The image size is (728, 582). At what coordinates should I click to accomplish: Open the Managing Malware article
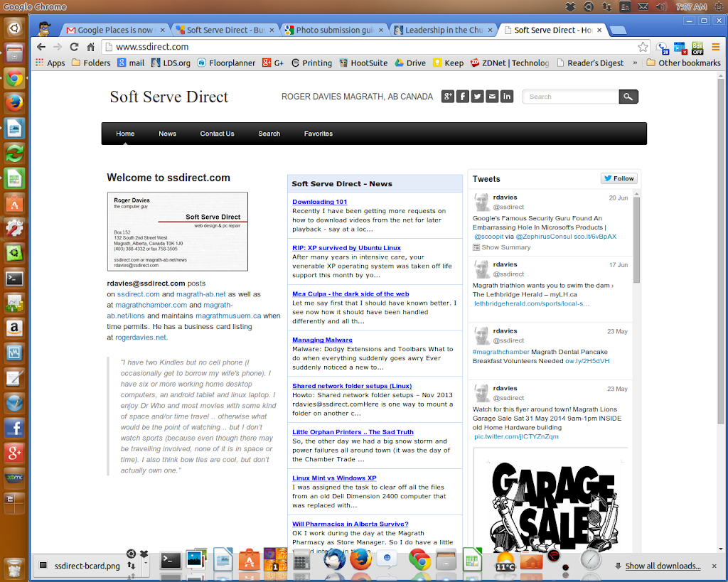pos(322,340)
